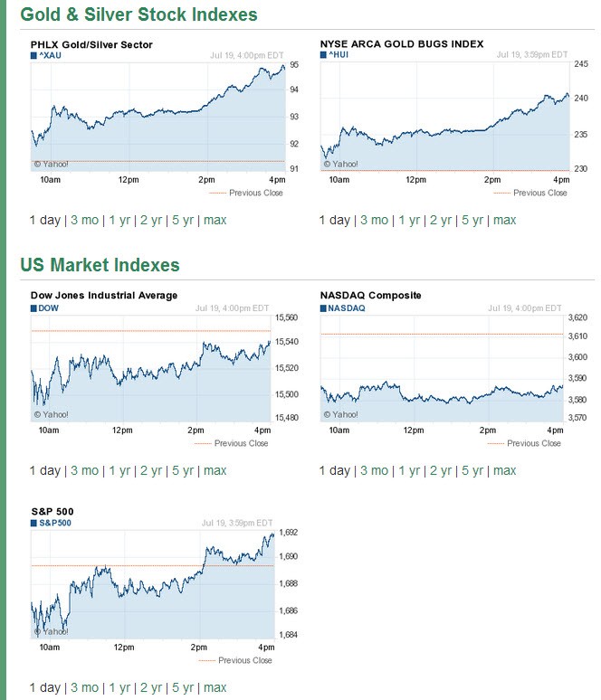Open the ^XAU ticker symbol link
The width and height of the screenshot is (601, 700).
point(51,56)
